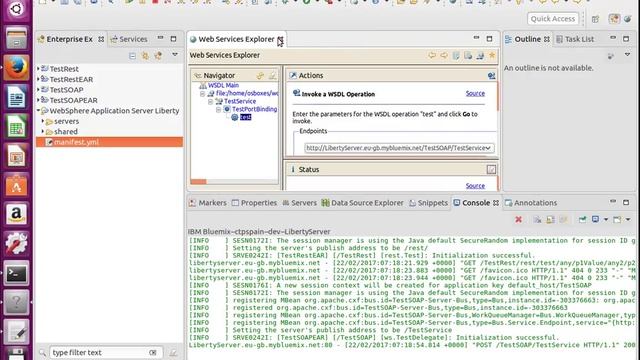Select the Java EE perspective icon

click(x=614, y=19)
